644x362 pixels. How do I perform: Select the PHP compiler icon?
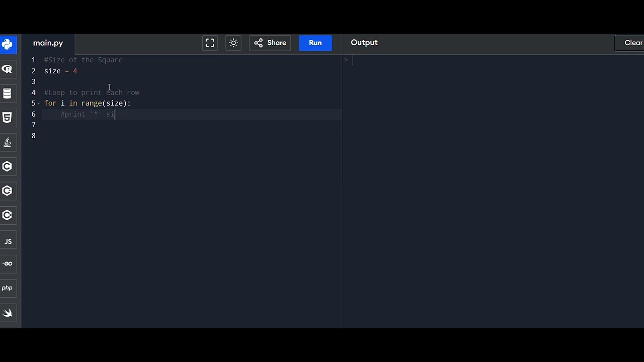[8, 288]
